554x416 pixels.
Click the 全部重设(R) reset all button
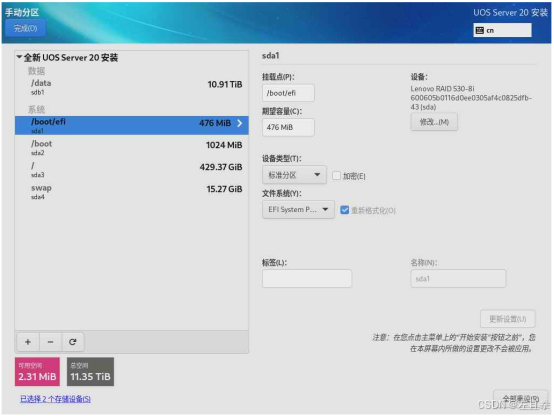[520, 399]
